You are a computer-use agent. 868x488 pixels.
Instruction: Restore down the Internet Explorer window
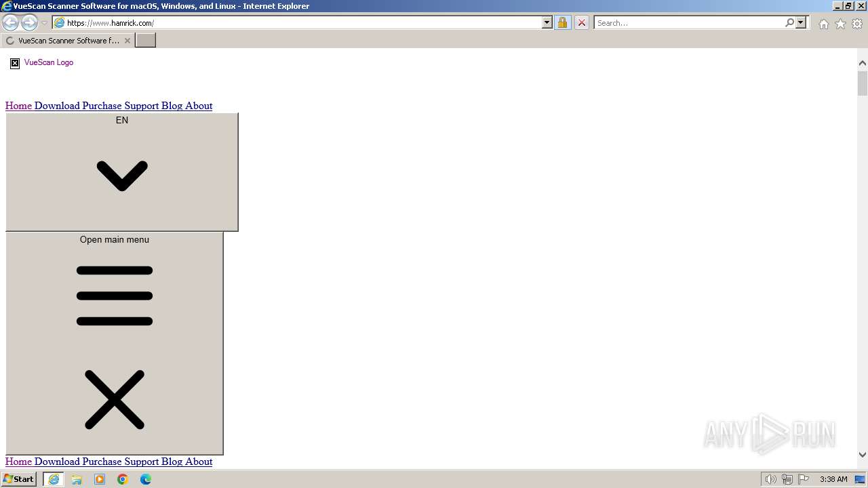[x=848, y=6]
